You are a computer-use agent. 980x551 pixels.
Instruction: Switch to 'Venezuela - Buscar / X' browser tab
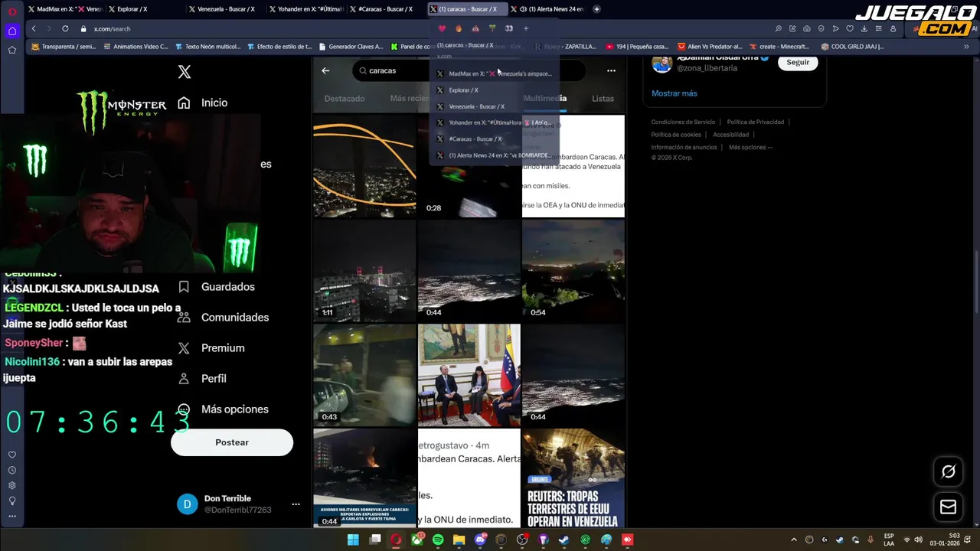pos(227,9)
